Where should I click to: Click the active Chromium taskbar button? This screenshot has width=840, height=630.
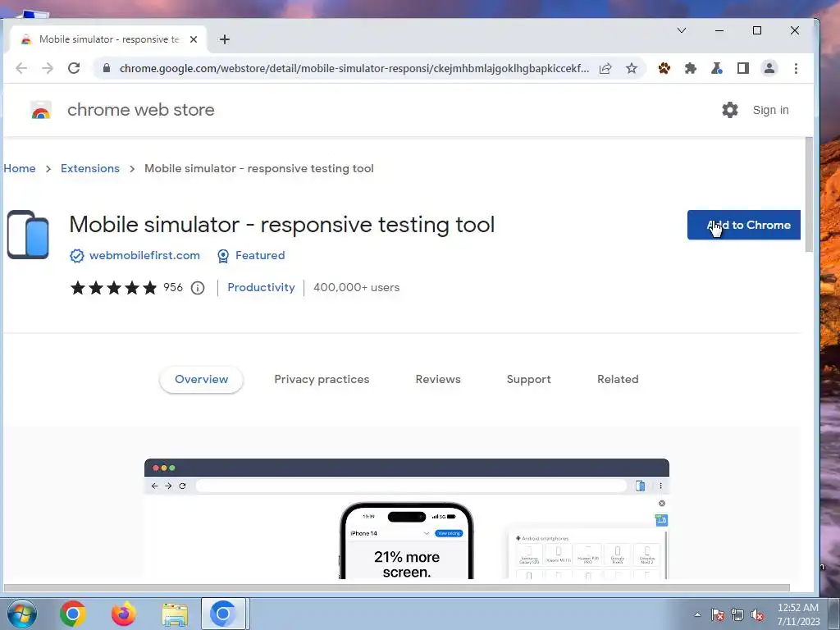click(223, 614)
